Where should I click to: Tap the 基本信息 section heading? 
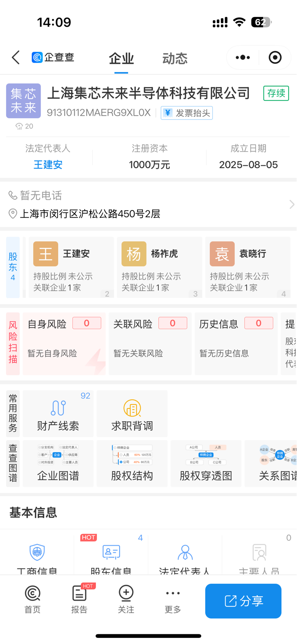[33, 512]
